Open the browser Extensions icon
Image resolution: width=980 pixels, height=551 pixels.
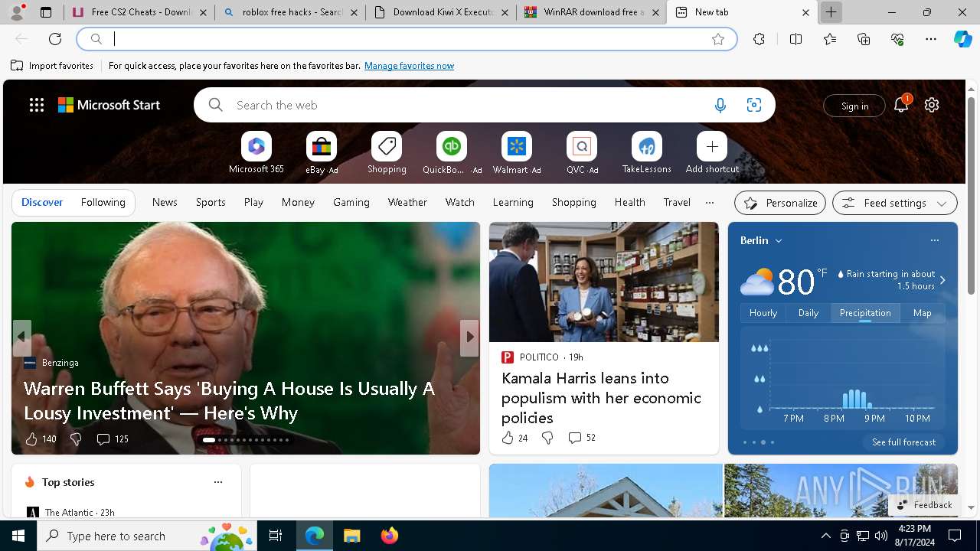click(x=759, y=39)
